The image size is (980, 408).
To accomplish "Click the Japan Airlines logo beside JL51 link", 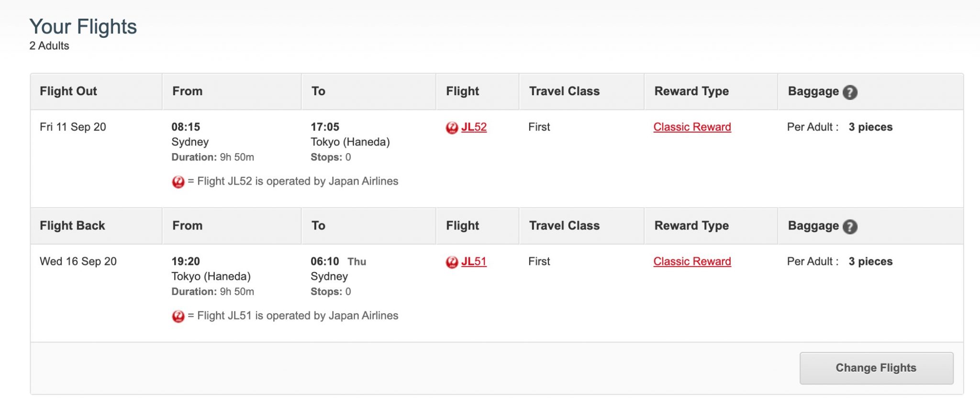I will [452, 262].
